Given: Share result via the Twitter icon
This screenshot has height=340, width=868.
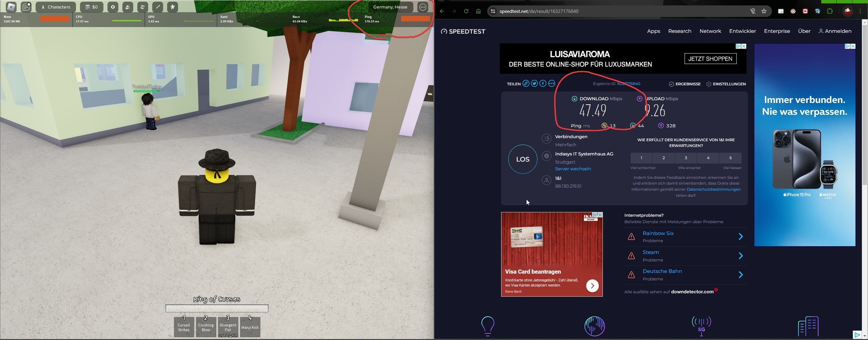Looking at the screenshot, I should pos(534,84).
